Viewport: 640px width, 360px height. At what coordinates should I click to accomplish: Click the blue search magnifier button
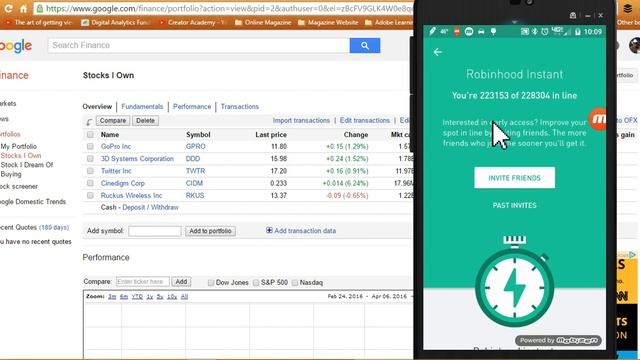click(364, 45)
